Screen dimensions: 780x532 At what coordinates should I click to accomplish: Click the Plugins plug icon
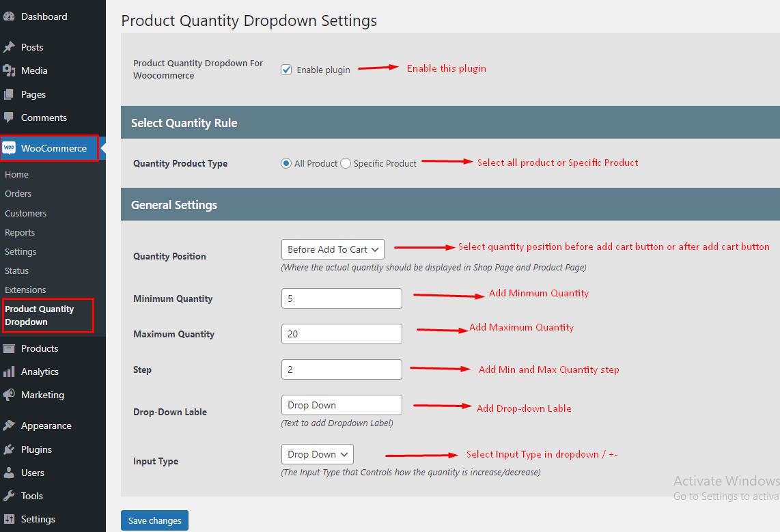tap(9, 449)
